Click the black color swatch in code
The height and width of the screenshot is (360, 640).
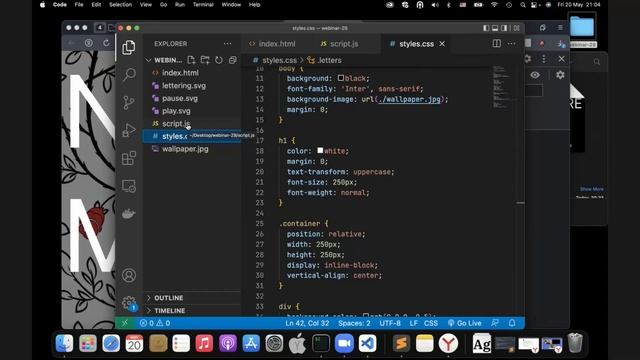tap(341, 78)
